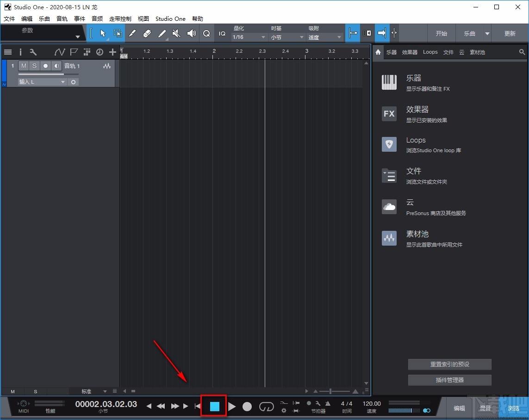529x420 pixels.
Task: Click the stop button in transport
Action: [x=215, y=407]
